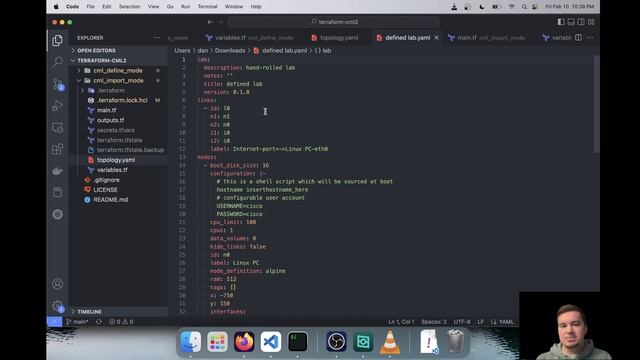
Task: Launch VLC cone from the dock
Action: (x=390, y=342)
